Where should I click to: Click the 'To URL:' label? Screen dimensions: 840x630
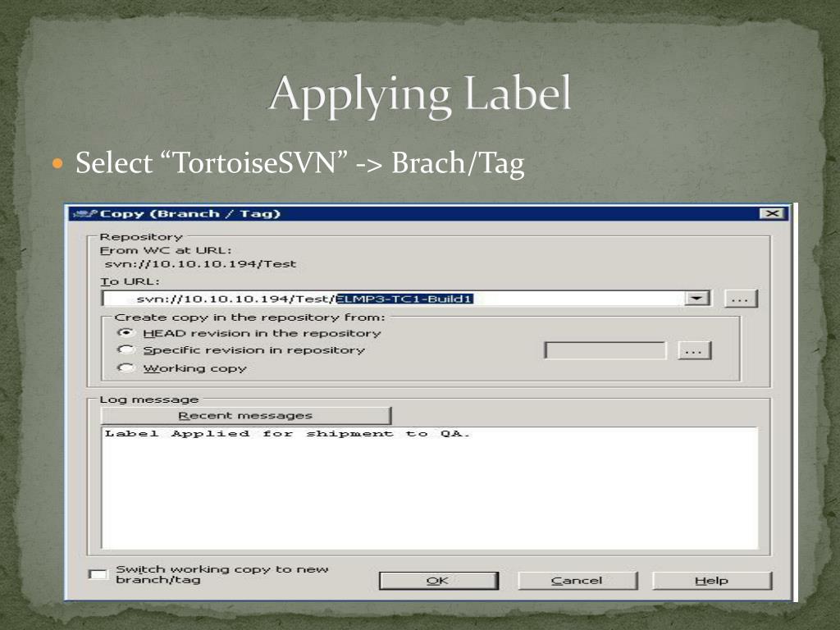click(x=130, y=281)
